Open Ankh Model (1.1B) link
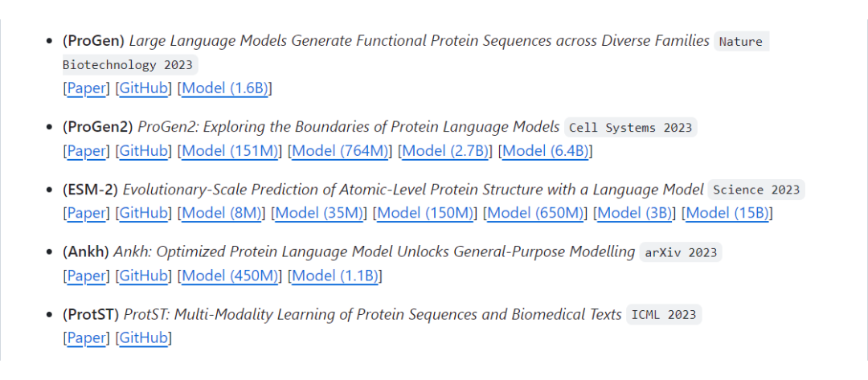The width and height of the screenshot is (868, 380). tap(335, 276)
